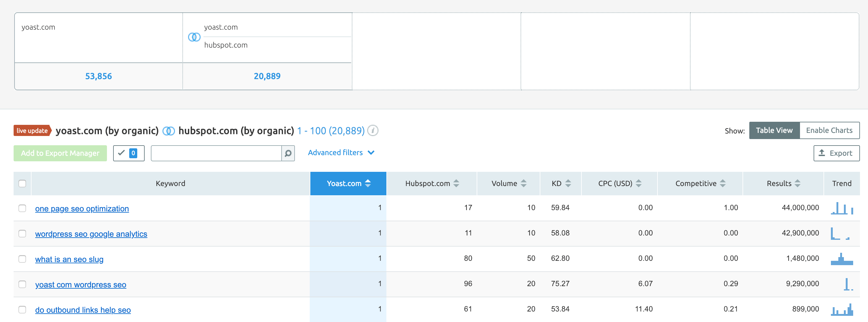The image size is (868, 322).
Task: Click the intersection icon in the report heading
Action: [168, 131]
